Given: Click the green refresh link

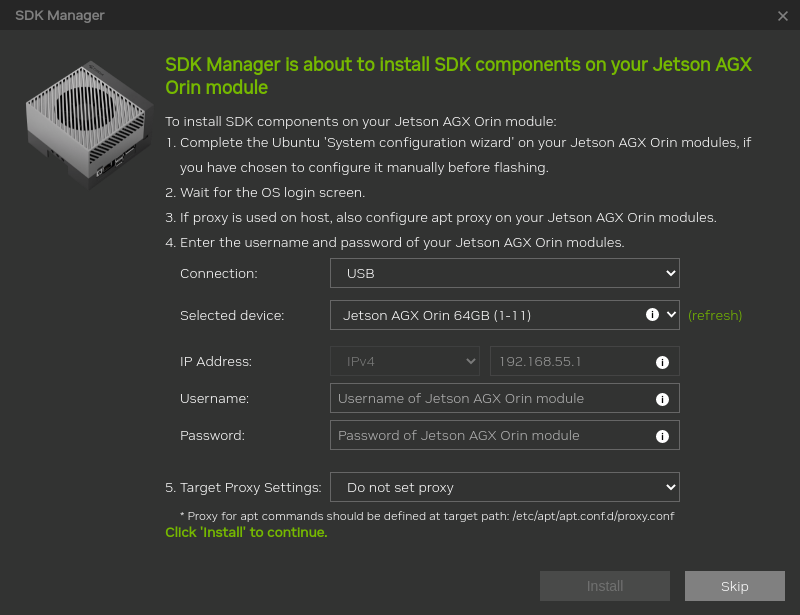Looking at the screenshot, I should tap(715, 315).
